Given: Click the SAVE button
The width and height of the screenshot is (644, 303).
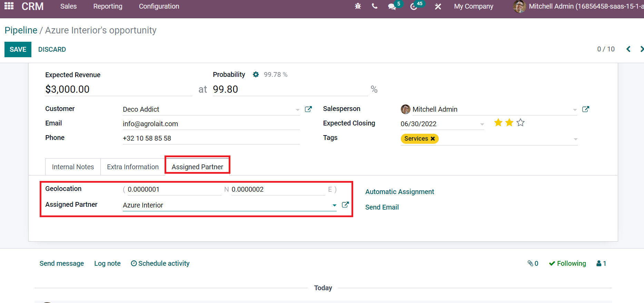Looking at the screenshot, I should [x=18, y=49].
